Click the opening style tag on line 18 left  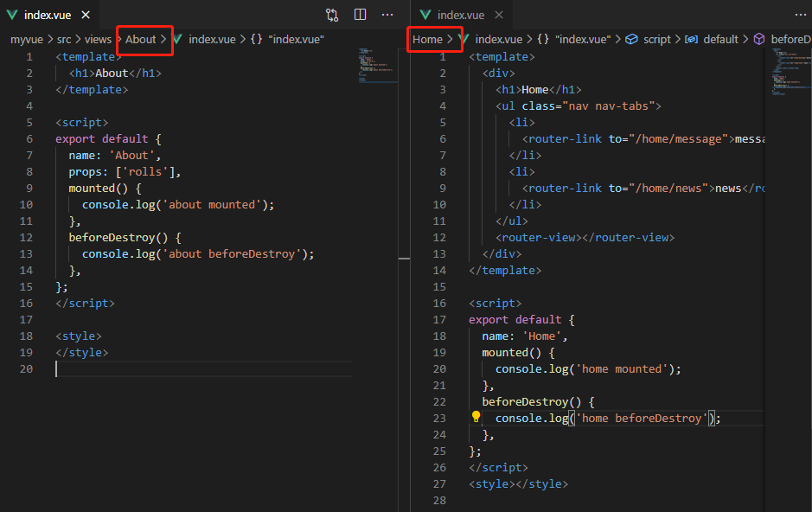tap(79, 336)
